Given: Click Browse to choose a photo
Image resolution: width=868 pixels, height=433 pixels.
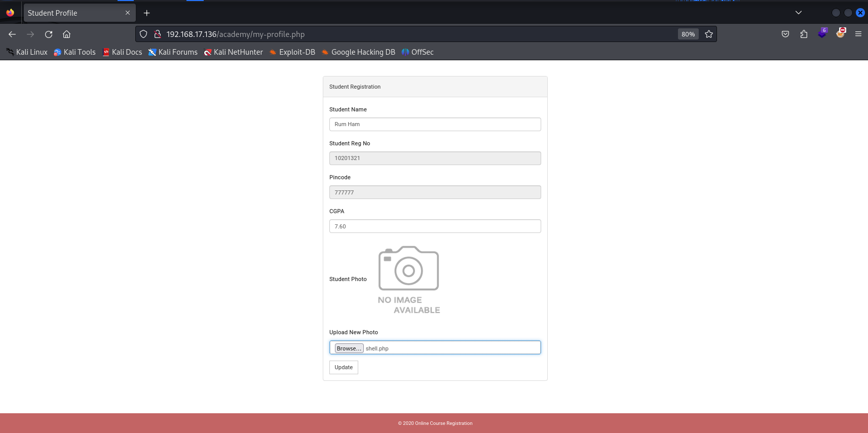Looking at the screenshot, I should (x=349, y=348).
